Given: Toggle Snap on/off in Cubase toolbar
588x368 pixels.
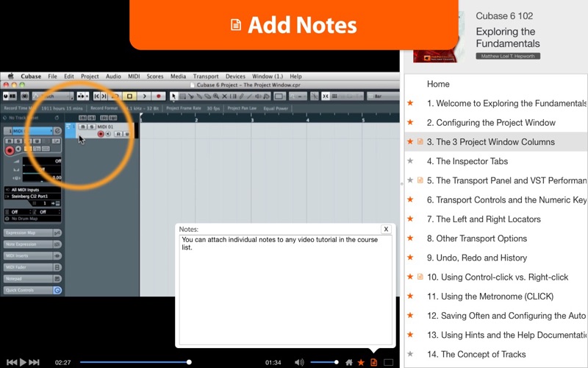Looking at the screenshot, I should pos(326,96).
